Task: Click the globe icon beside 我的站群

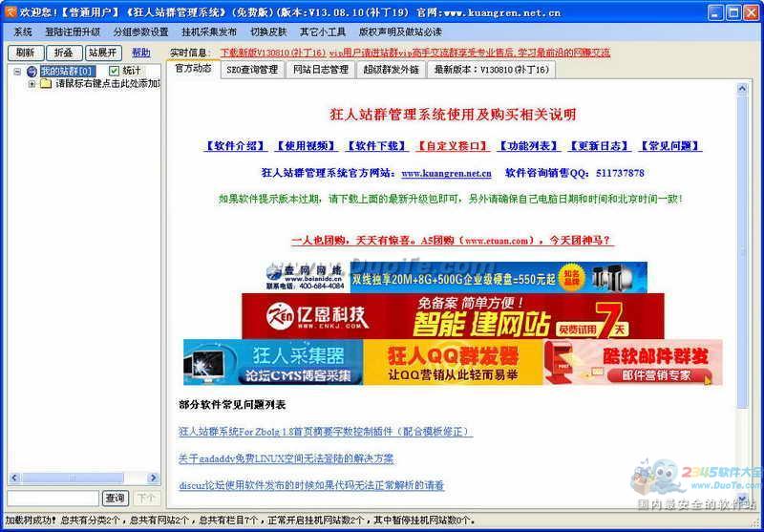Action: pyautogui.click(x=32, y=72)
